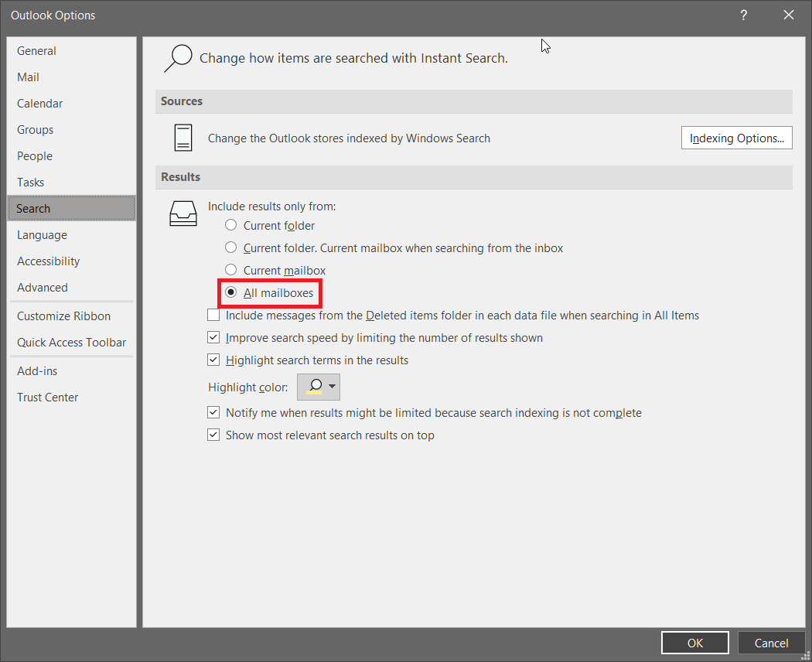Open the Highlight color dropdown

click(x=319, y=387)
